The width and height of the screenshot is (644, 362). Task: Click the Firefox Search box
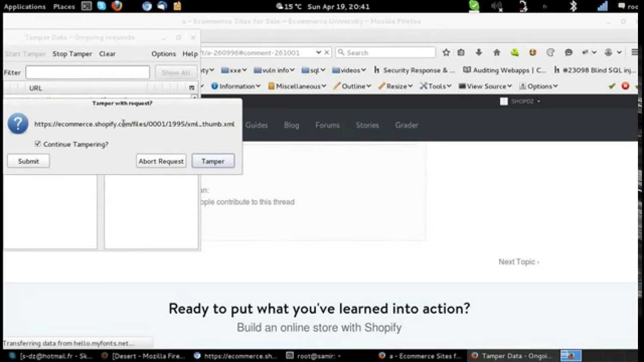pos(385,52)
